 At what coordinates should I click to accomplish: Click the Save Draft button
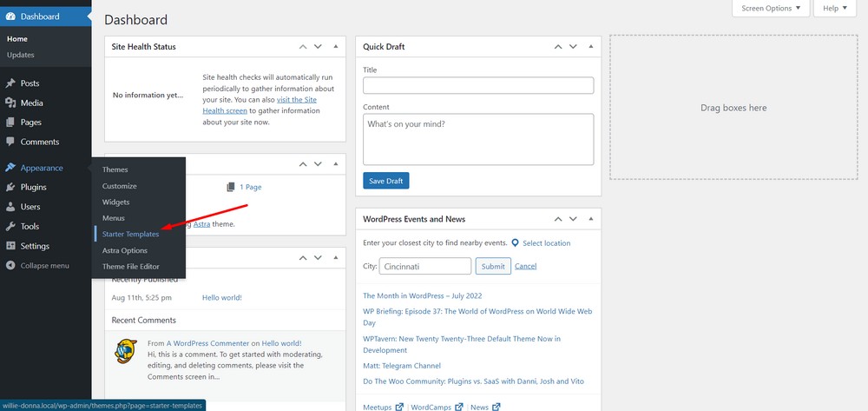[x=385, y=181]
